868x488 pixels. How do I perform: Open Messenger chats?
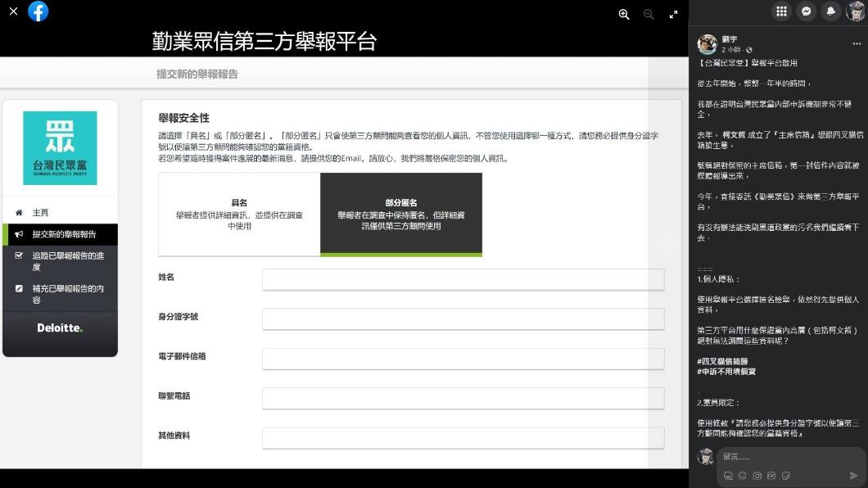point(807,11)
